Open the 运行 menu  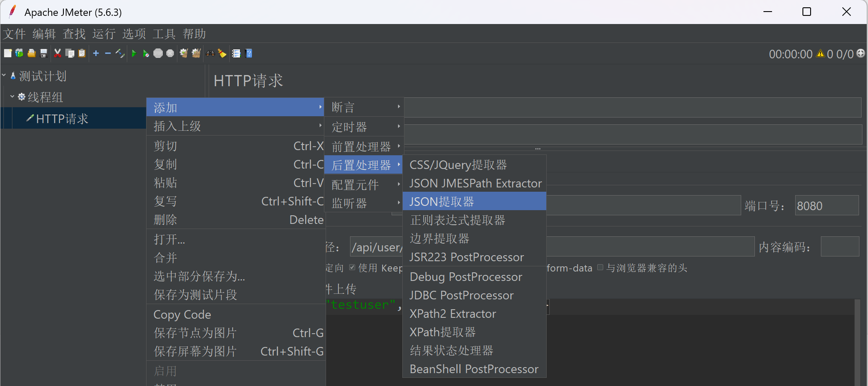pyautogui.click(x=104, y=34)
